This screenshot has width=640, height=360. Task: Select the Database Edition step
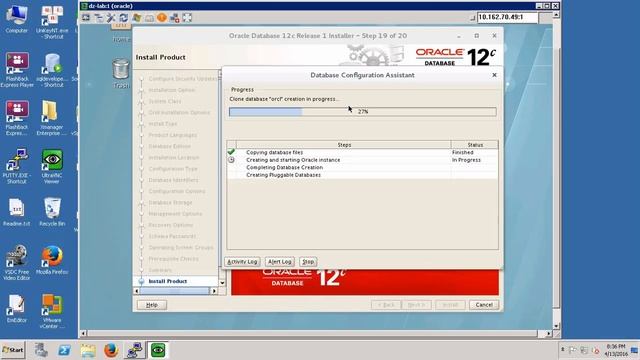(169, 146)
